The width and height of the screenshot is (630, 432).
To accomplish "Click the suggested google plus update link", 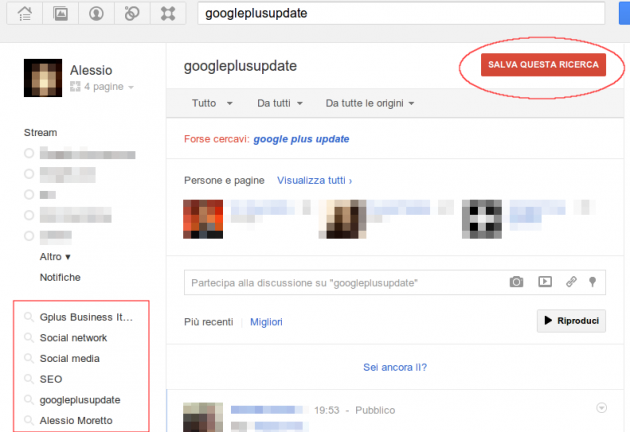I will coord(301,139).
